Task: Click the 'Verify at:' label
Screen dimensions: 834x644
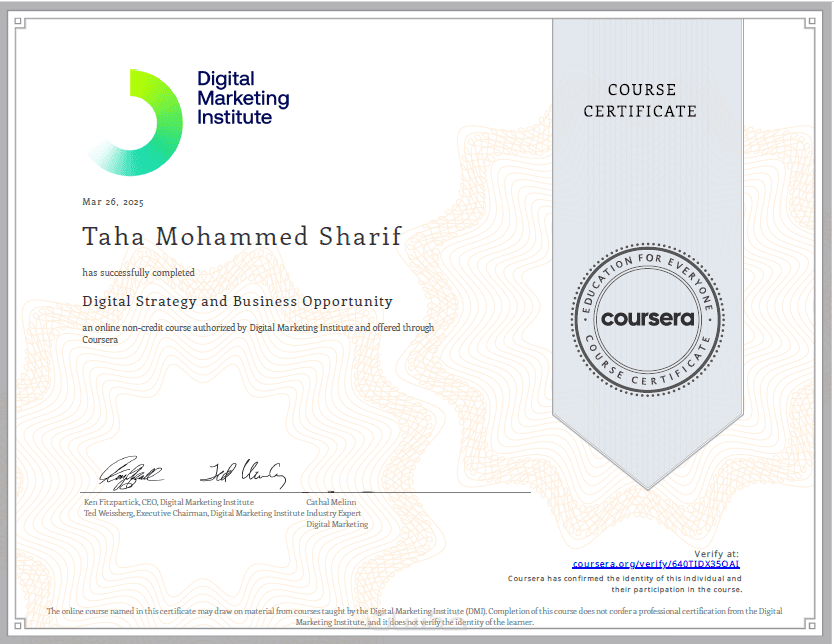Action: click(x=716, y=554)
